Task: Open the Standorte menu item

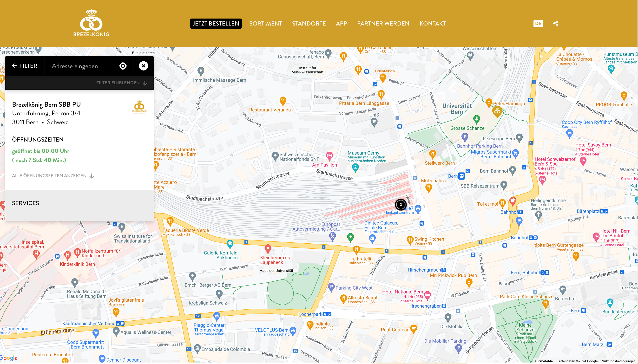Action: [x=309, y=24]
